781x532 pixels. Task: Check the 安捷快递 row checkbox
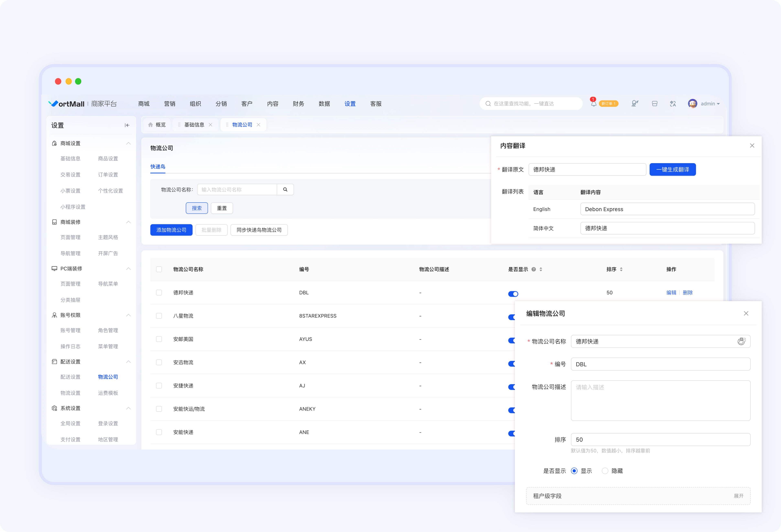tap(159, 386)
